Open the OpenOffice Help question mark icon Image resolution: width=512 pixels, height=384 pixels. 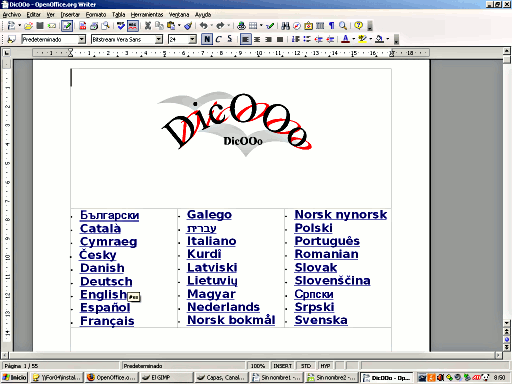click(x=358, y=26)
